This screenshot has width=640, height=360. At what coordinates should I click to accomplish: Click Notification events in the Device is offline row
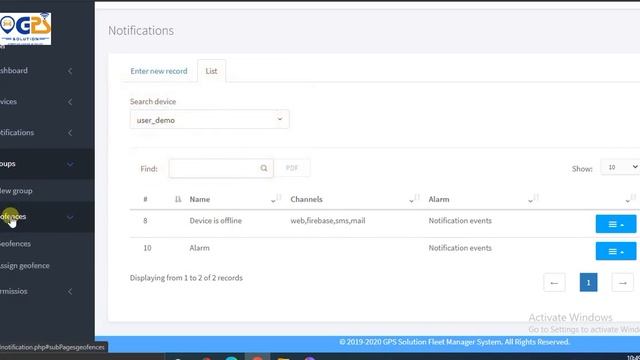(x=460, y=220)
